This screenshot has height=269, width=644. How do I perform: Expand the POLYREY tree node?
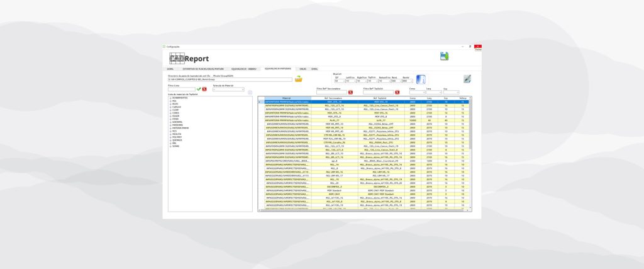[x=170, y=137]
